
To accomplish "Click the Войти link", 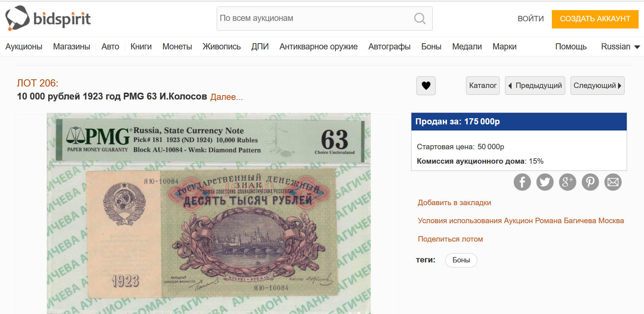I will point(531,19).
